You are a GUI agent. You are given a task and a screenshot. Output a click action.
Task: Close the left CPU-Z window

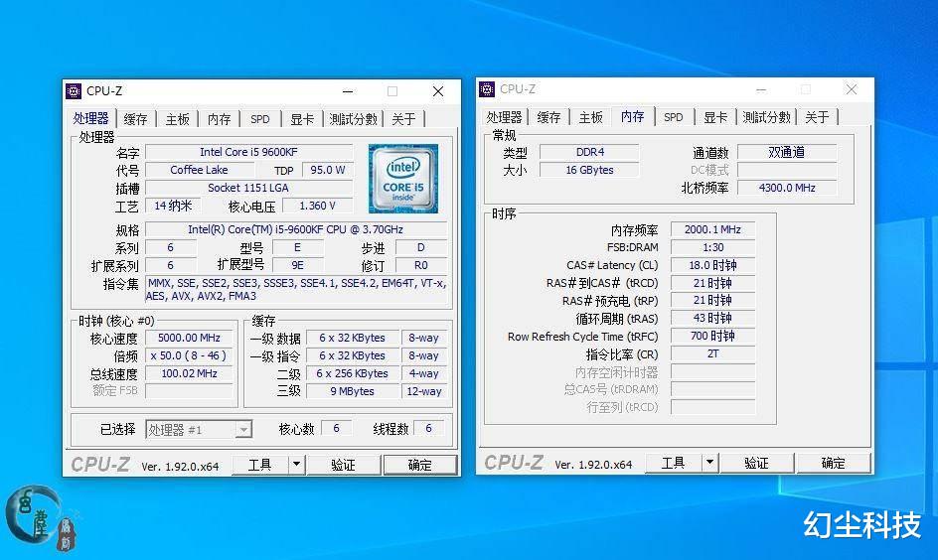pyautogui.click(x=438, y=91)
